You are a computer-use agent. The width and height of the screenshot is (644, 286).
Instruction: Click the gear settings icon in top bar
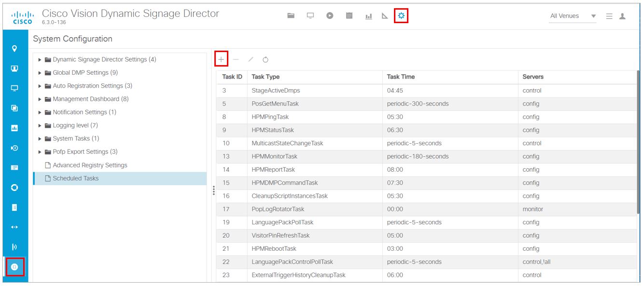[x=401, y=16]
